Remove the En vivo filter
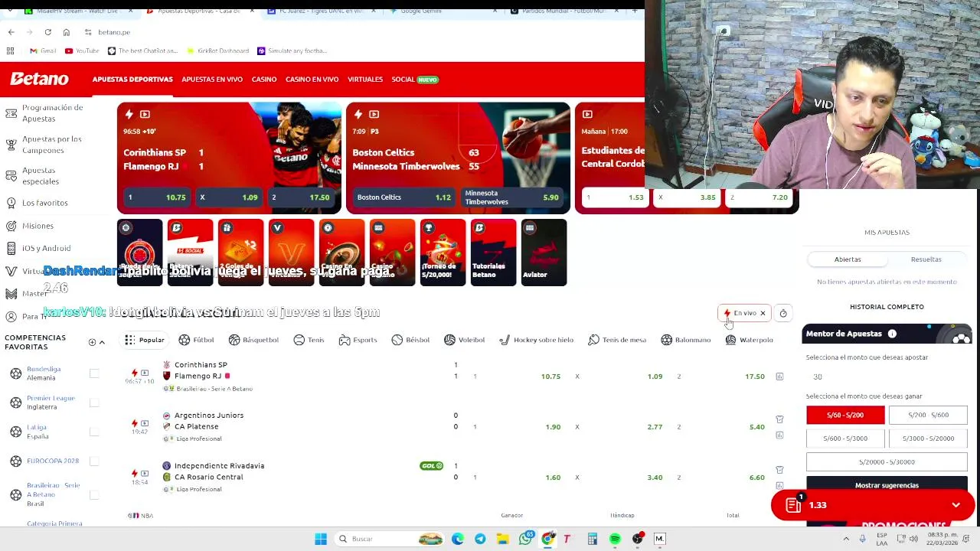 [x=763, y=313]
